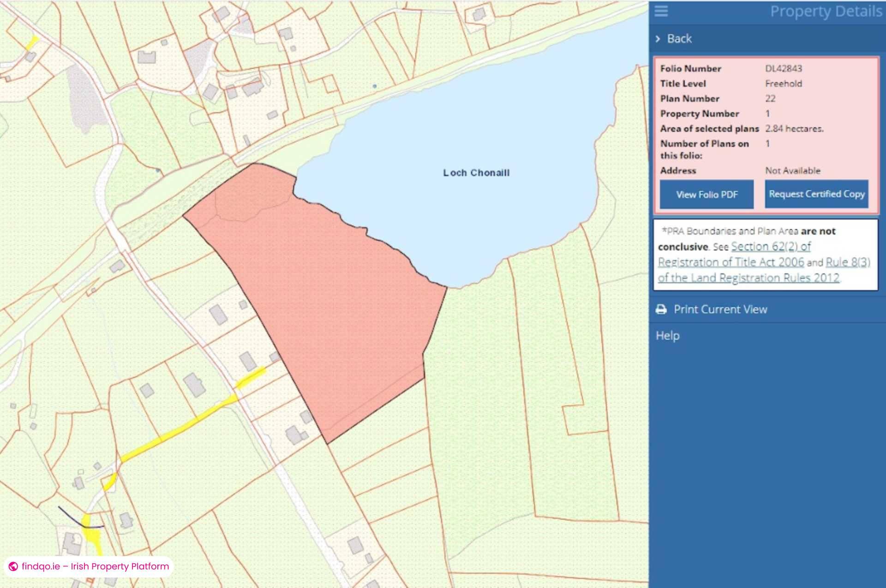Screen dimensions: 886x588
Task: Click the findqo.ie circular logo
Action: click(x=14, y=566)
